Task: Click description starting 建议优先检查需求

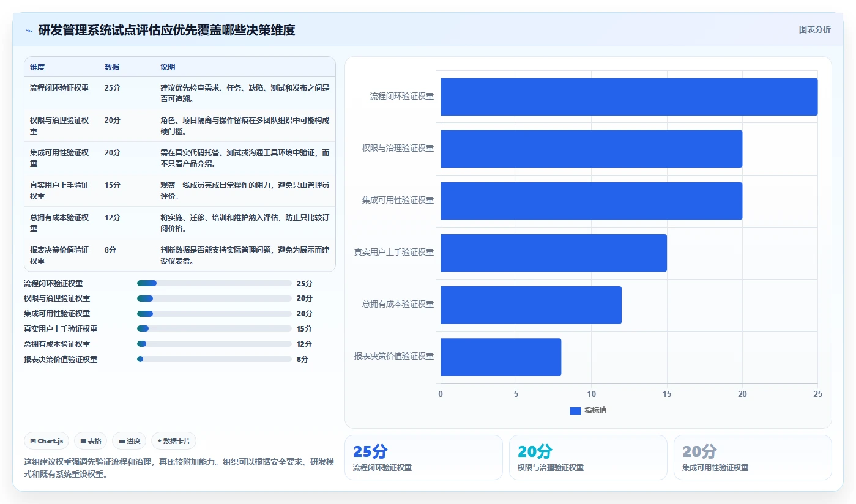Action: tap(245, 93)
